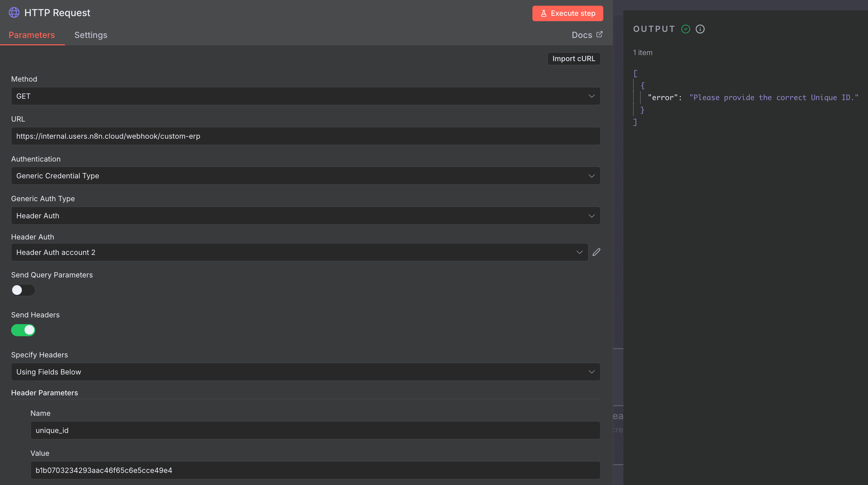Click the header Value input field

point(315,470)
